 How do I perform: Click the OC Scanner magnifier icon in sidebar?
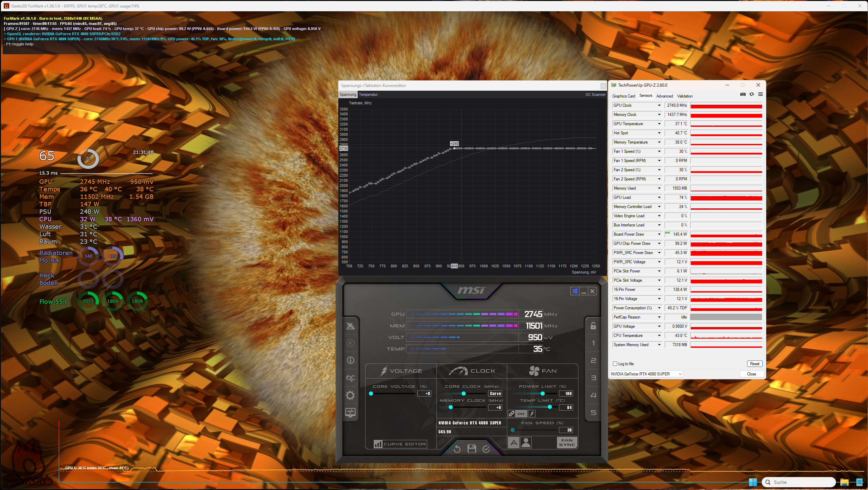pyautogui.click(x=350, y=378)
